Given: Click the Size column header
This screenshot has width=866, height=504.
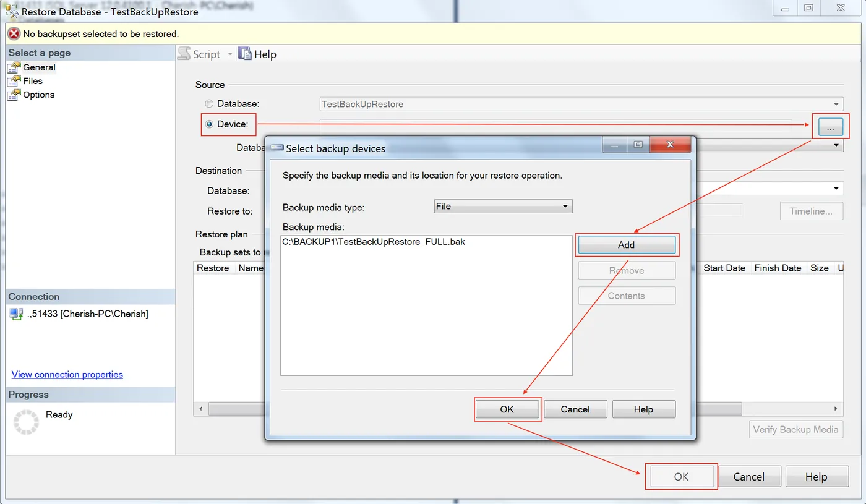Looking at the screenshot, I should [x=820, y=268].
